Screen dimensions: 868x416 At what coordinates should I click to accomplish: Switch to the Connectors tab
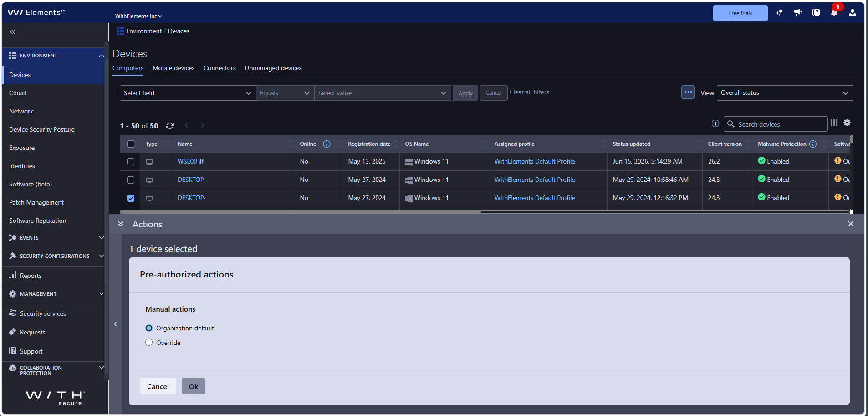pyautogui.click(x=220, y=68)
